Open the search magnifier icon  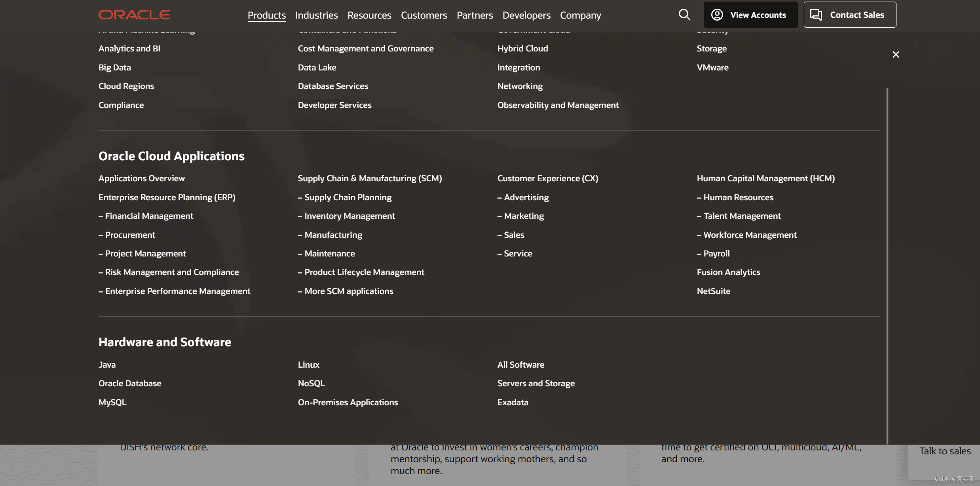pyautogui.click(x=684, y=15)
